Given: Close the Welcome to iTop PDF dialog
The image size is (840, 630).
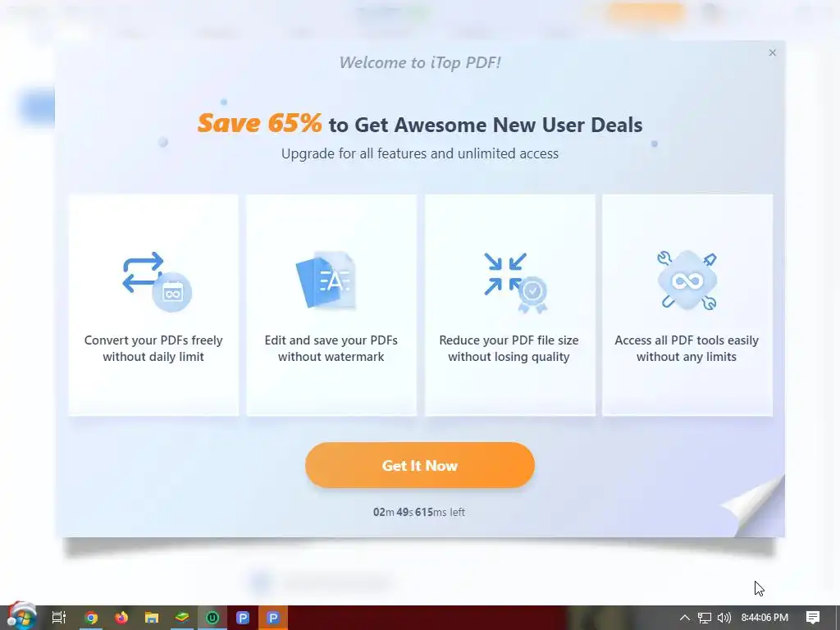Looking at the screenshot, I should click(x=772, y=52).
